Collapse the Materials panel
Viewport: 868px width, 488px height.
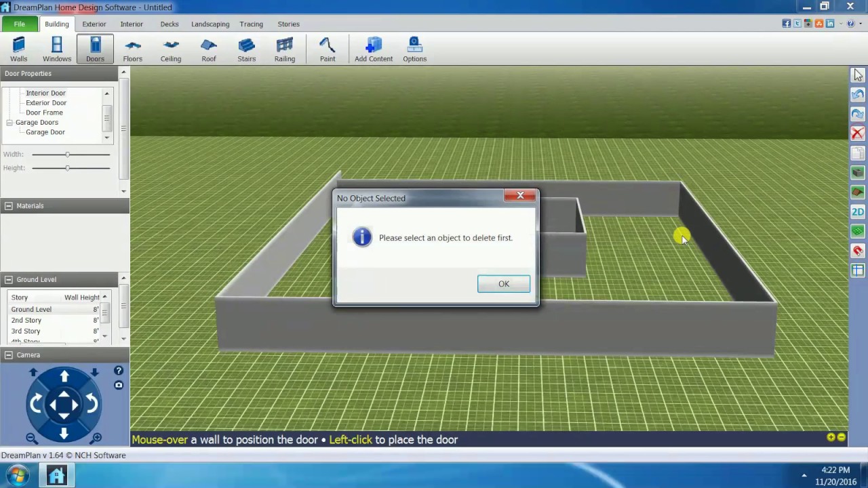click(x=9, y=205)
